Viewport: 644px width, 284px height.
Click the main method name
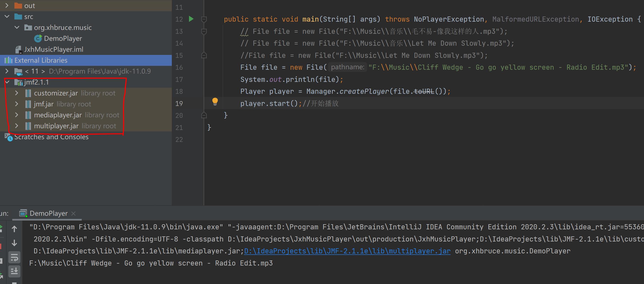coord(310,19)
